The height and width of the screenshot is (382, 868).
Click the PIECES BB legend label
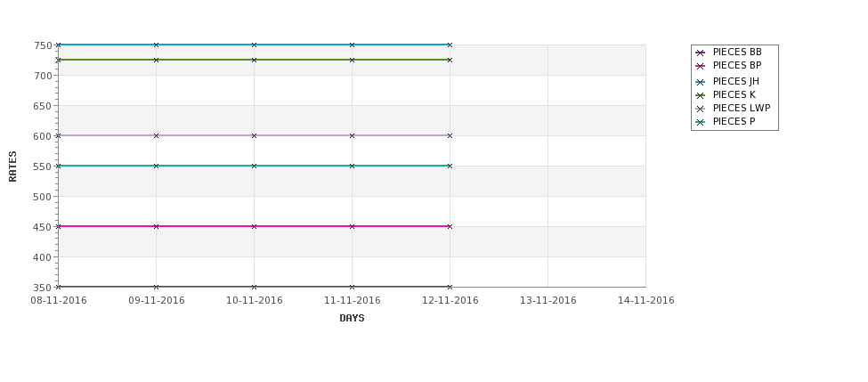point(737,52)
